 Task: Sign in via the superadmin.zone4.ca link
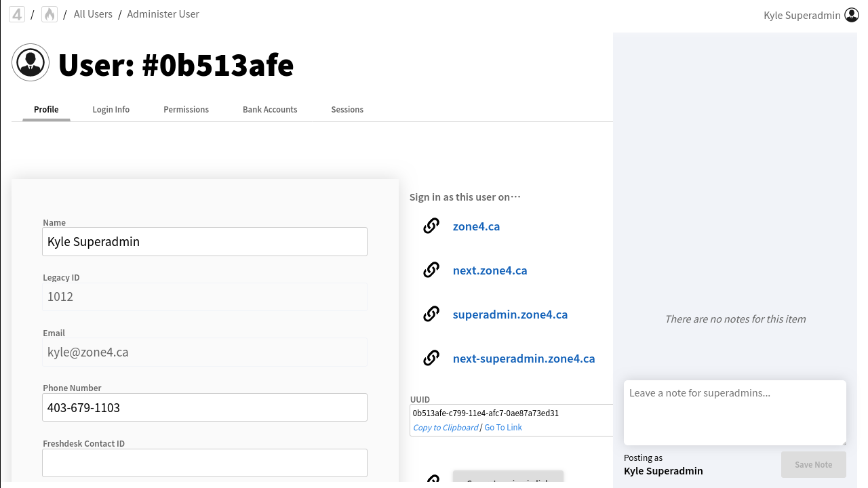510,314
